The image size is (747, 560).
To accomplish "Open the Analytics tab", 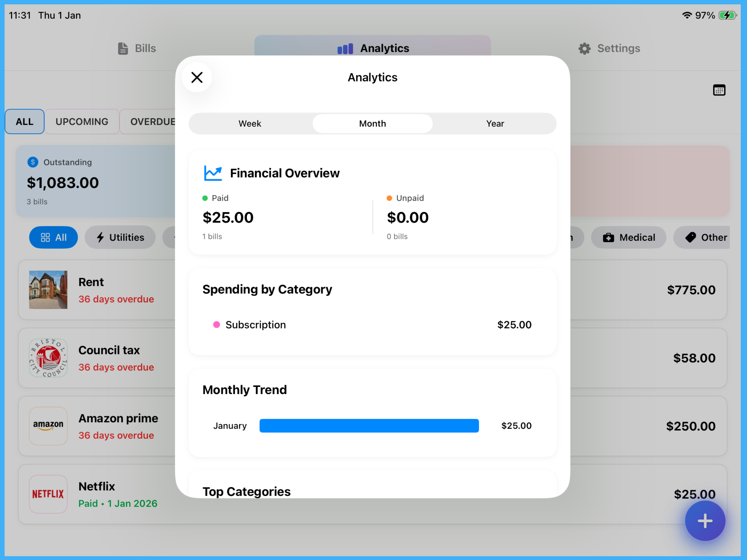I will point(372,48).
